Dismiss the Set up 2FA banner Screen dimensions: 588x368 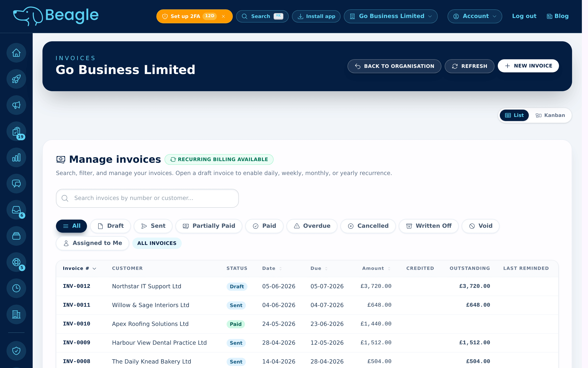223,16
